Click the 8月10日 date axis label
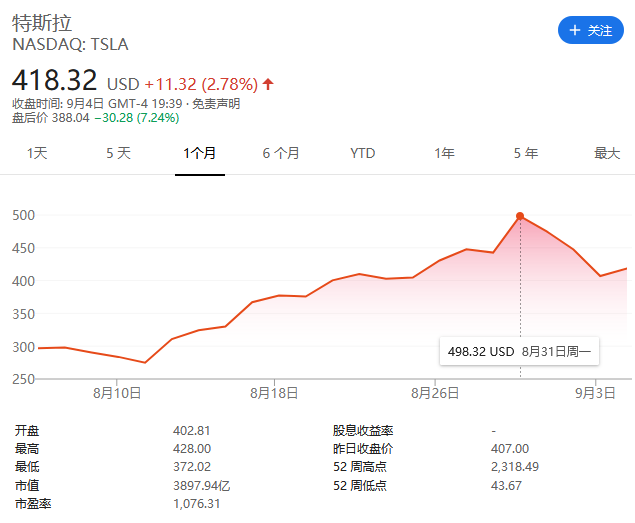635x523 pixels. (x=118, y=394)
